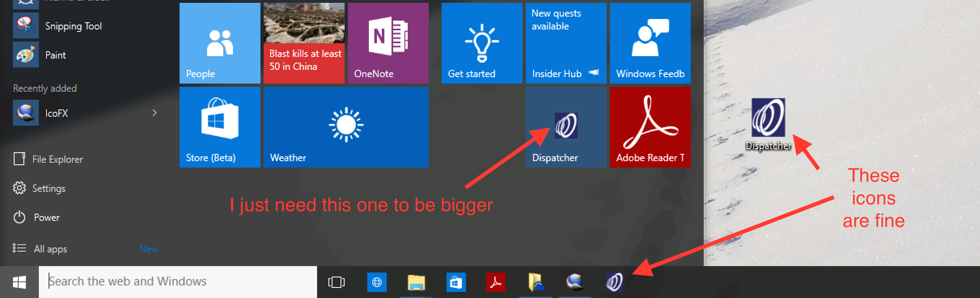Open the Windows Feedback tile
The height and width of the screenshot is (298, 980).
[650, 43]
